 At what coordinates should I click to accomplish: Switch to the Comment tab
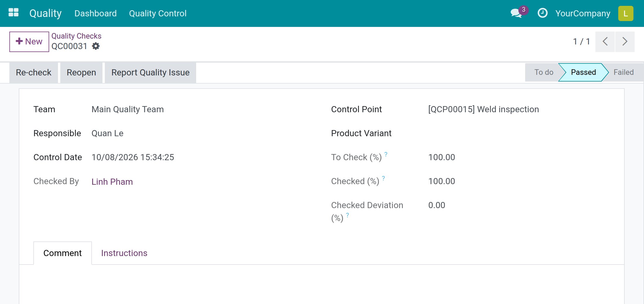[x=63, y=253]
